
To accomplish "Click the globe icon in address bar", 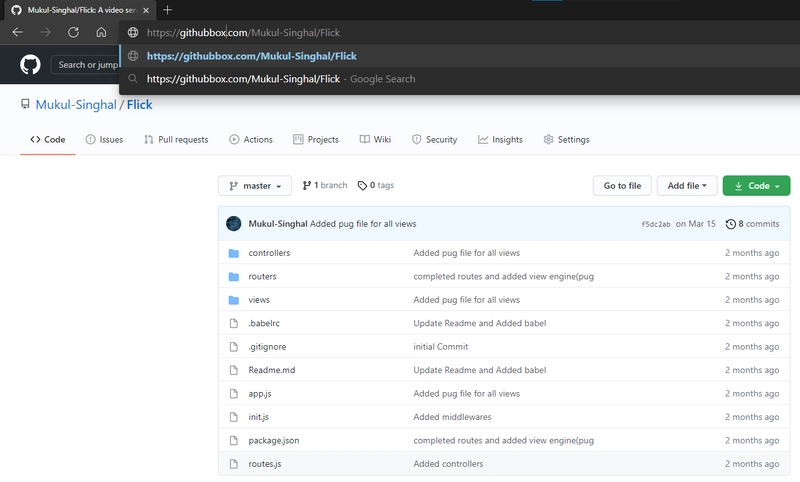I will pyautogui.click(x=133, y=32).
